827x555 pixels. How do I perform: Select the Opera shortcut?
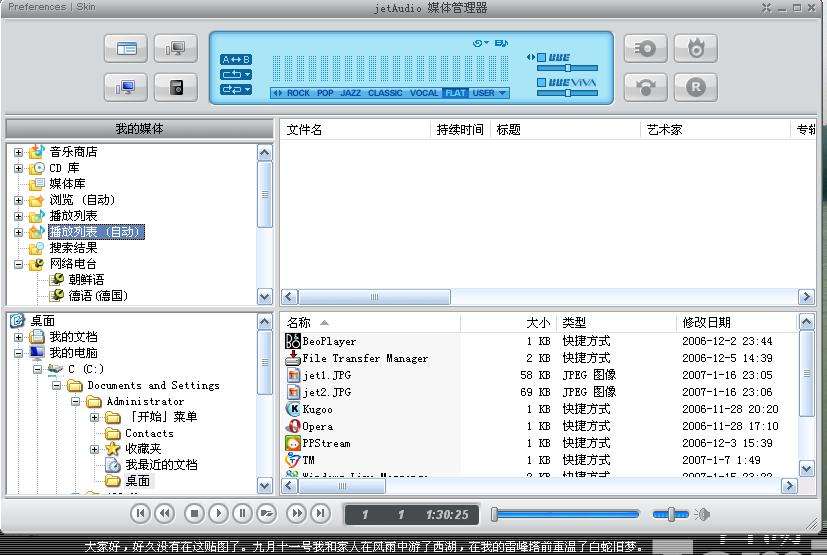pyautogui.click(x=317, y=426)
